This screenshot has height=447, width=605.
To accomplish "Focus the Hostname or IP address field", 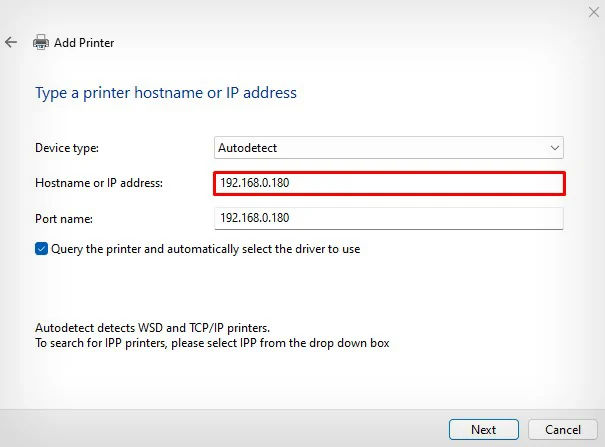I will tap(389, 183).
